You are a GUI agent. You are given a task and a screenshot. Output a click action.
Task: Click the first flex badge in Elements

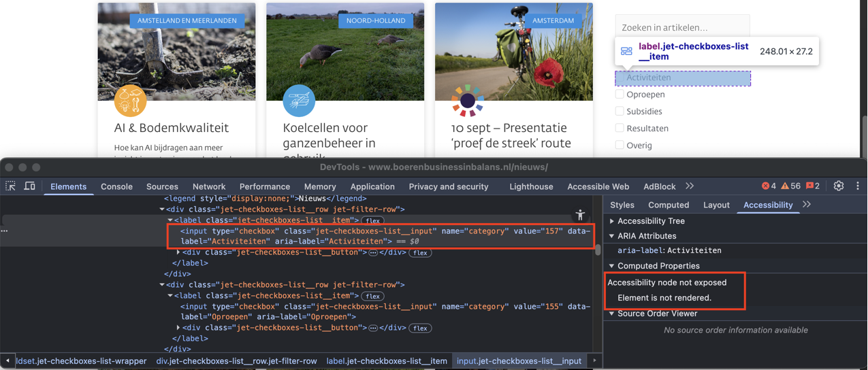point(372,221)
